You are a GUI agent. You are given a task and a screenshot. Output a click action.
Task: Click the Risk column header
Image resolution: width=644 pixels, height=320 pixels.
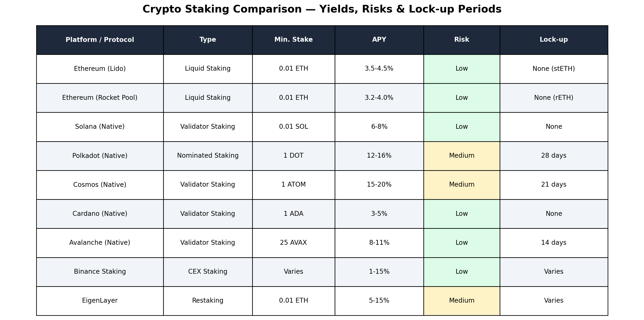tap(461, 40)
